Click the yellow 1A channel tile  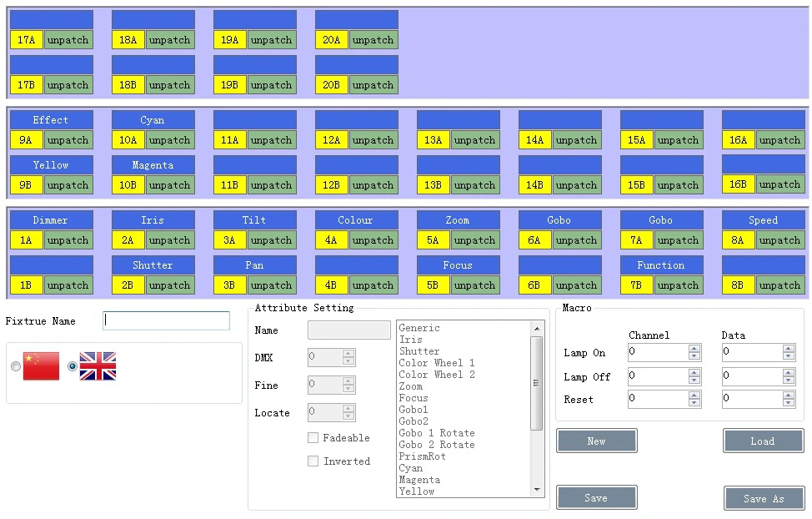pos(26,240)
